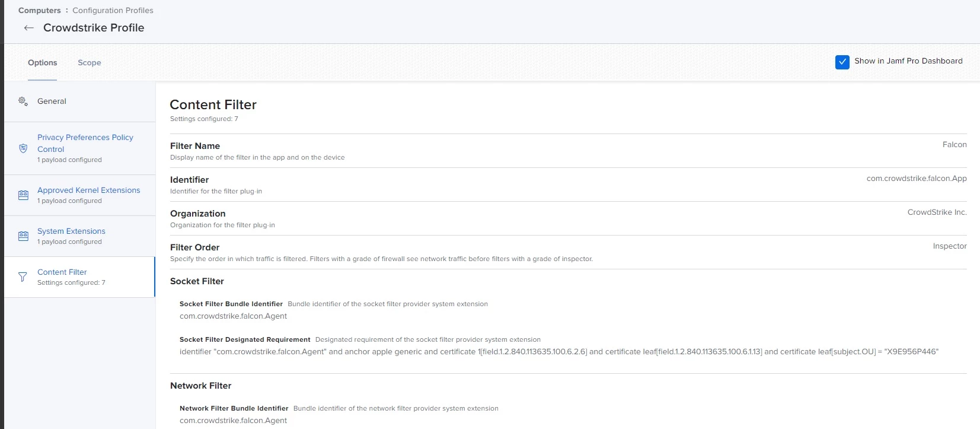Viewport: 980px width, 429px height.
Task: Click the Privacy Preferences shield icon
Action: tap(23, 148)
